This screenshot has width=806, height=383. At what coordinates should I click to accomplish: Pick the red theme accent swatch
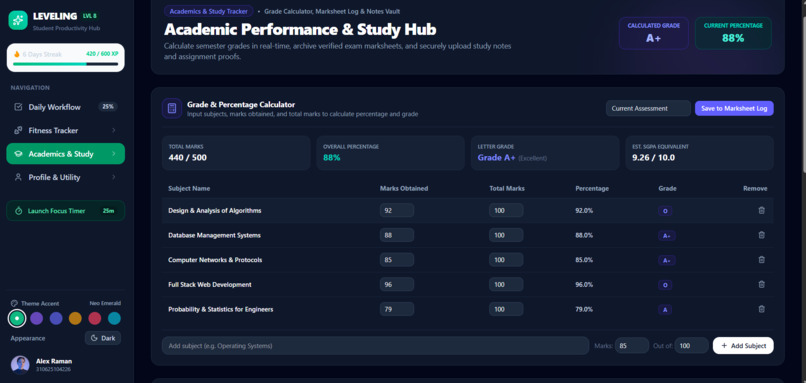click(95, 318)
